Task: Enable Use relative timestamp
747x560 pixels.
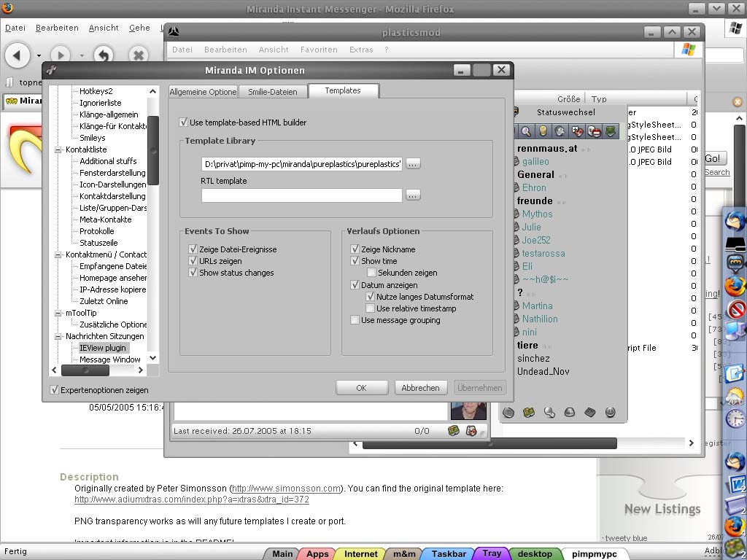Action: coord(370,308)
